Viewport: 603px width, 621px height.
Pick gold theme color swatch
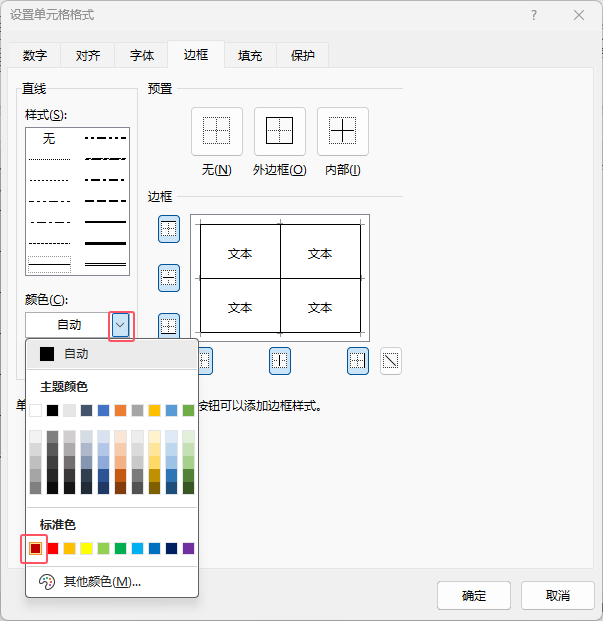(154, 410)
